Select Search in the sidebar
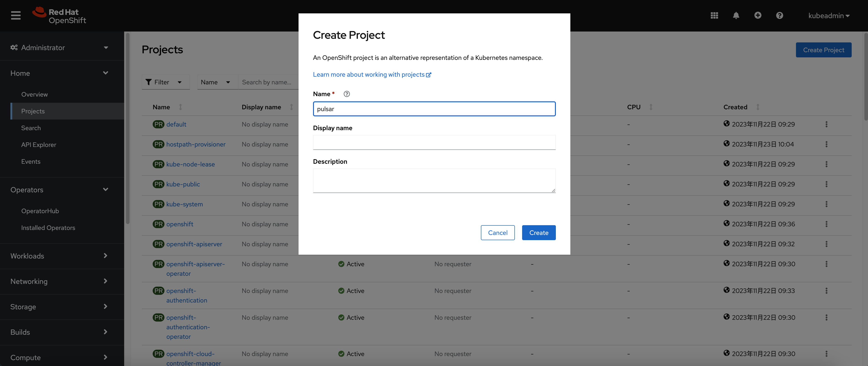Viewport: 868px width, 366px height. [31, 128]
